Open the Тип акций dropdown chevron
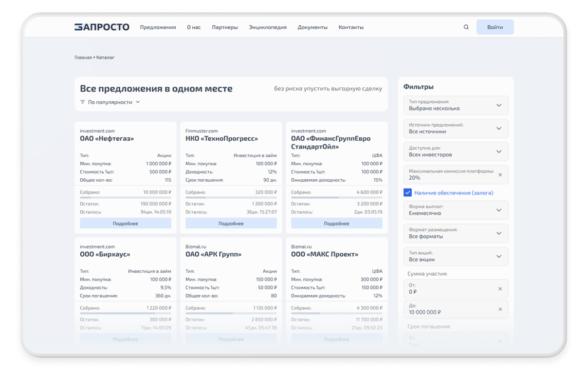Image resolution: width=588 pixels, height=378 pixels. point(498,256)
